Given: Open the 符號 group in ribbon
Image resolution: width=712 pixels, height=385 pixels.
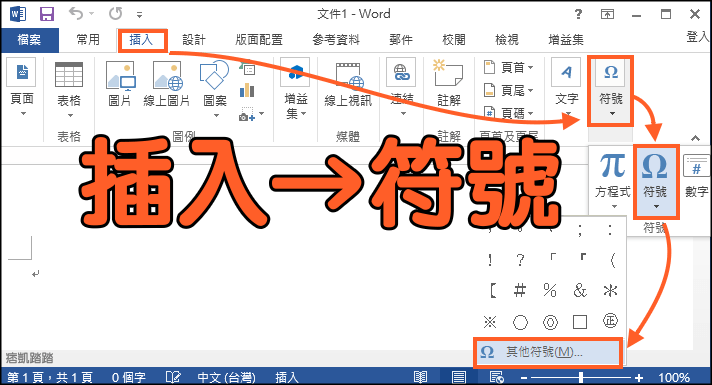Looking at the screenshot, I should point(611,91).
